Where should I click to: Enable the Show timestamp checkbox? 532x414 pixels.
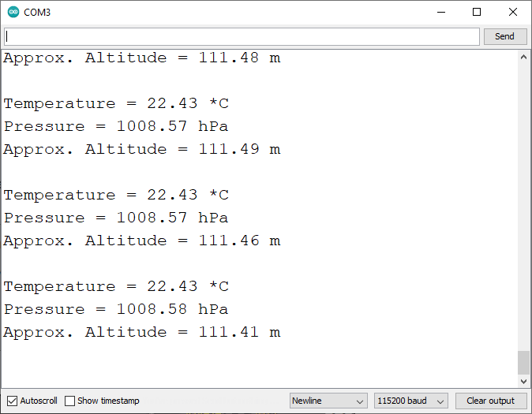pos(70,401)
